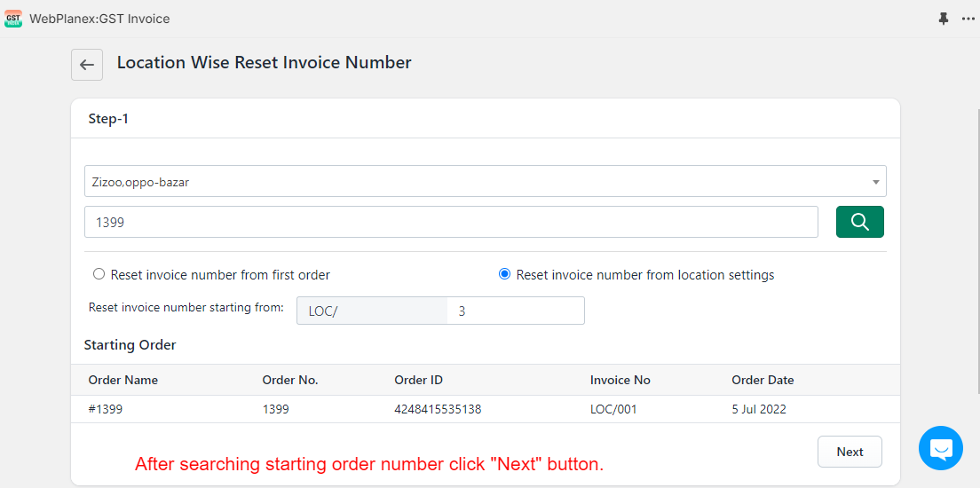
Task: Click the pin icon in header
Action: coord(944,19)
